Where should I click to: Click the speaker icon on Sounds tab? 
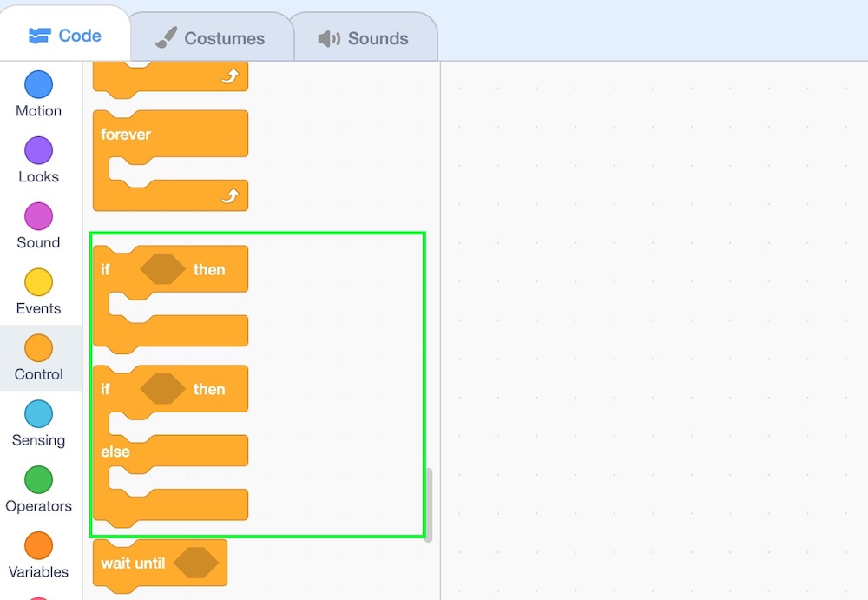(329, 39)
